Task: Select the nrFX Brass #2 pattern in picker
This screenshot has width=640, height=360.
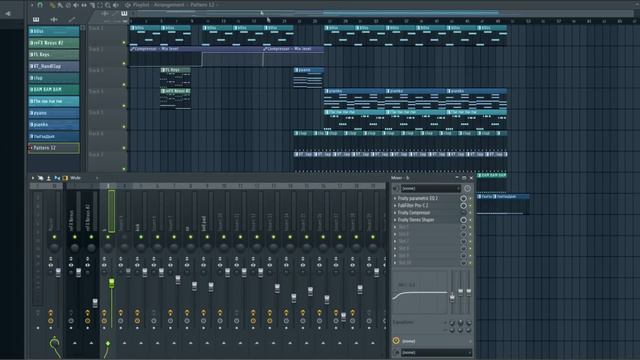Action: 54,42
